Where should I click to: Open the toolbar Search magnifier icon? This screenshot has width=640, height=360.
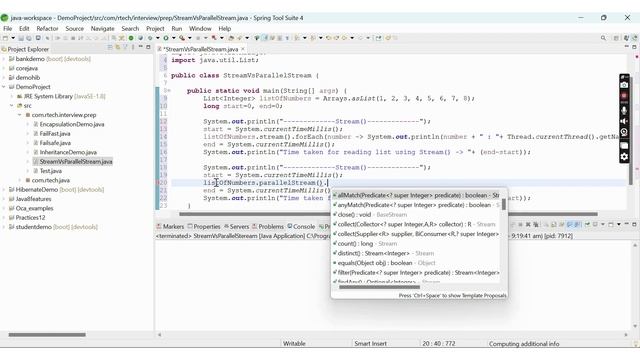pos(603,38)
